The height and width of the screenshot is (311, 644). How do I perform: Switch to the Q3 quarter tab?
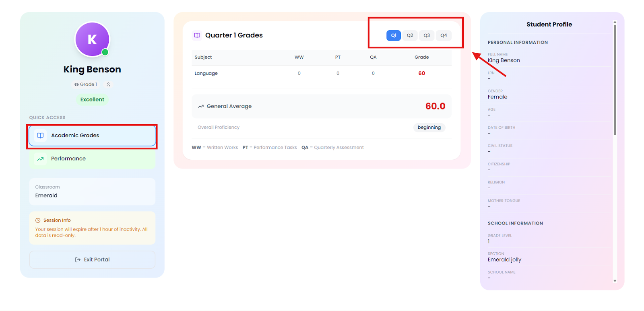point(427,35)
